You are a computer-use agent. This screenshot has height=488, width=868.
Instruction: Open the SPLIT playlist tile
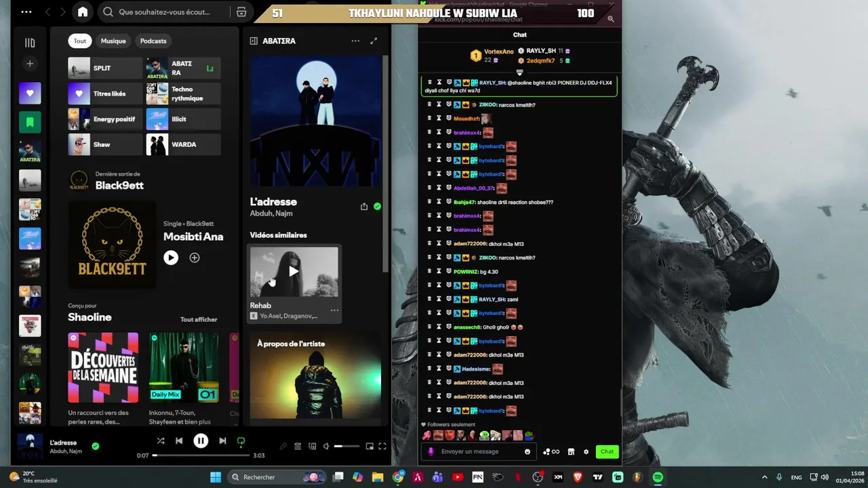pos(105,68)
